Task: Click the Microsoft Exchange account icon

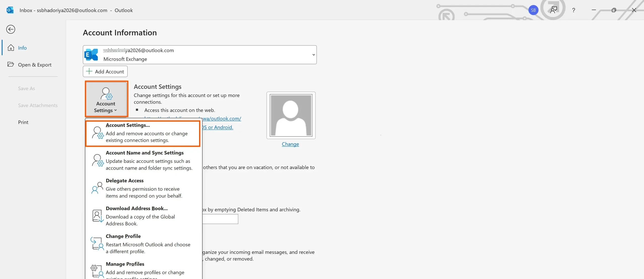Action: click(x=91, y=55)
